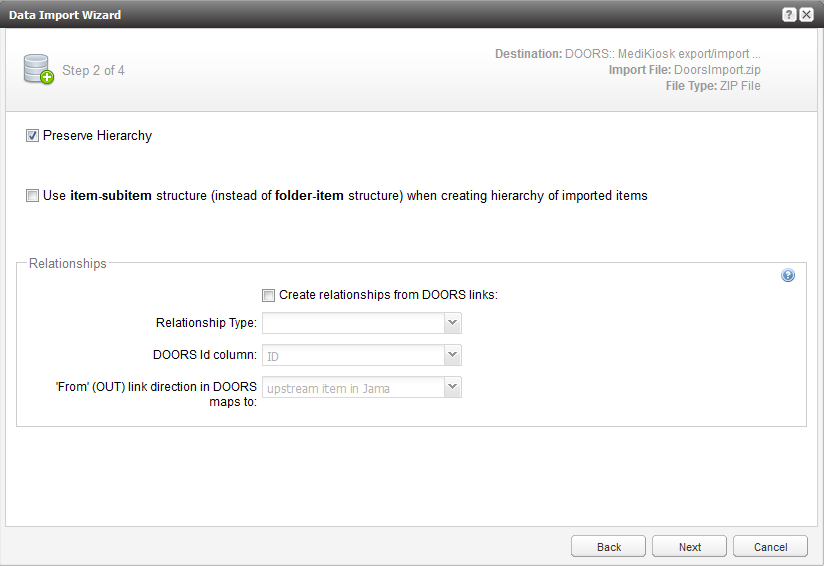Click the help question mark in title bar
This screenshot has width=824, height=566.
coord(789,14)
